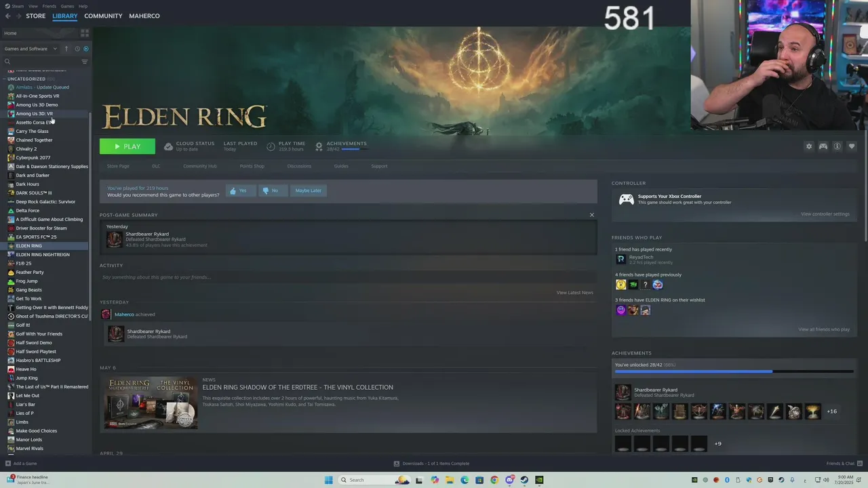Image resolution: width=868 pixels, height=488 pixels.
Task: Click View Latest News
Action: tap(574, 293)
